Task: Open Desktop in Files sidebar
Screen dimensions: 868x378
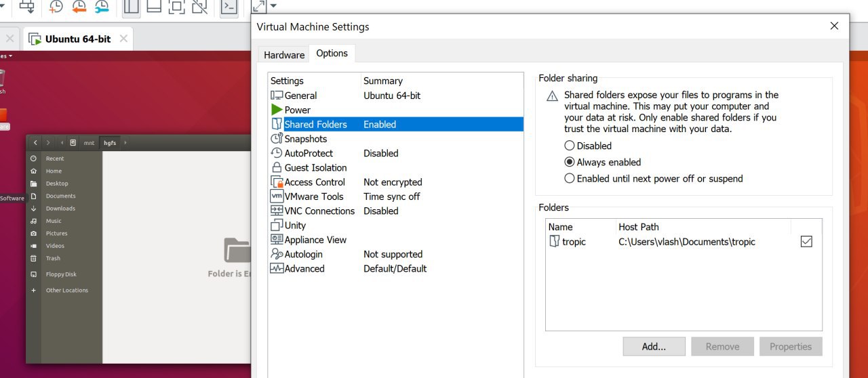Action: 64,184
